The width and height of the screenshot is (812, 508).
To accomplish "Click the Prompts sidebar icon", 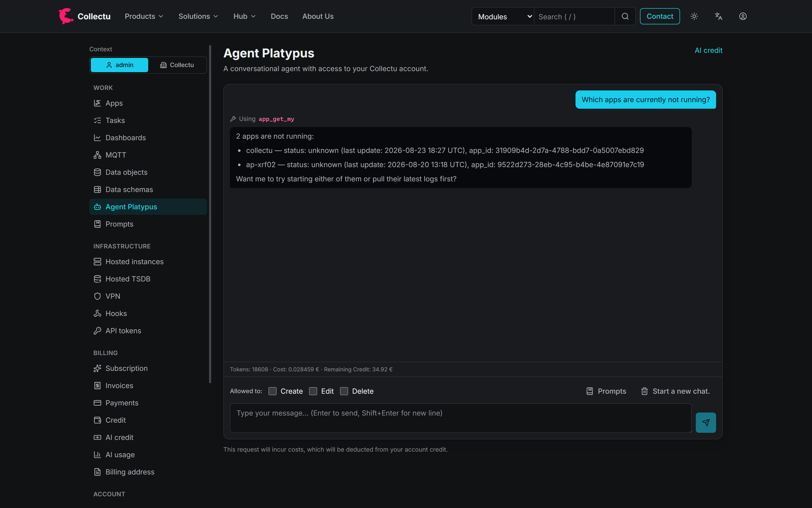I will click(x=97, y=224).
